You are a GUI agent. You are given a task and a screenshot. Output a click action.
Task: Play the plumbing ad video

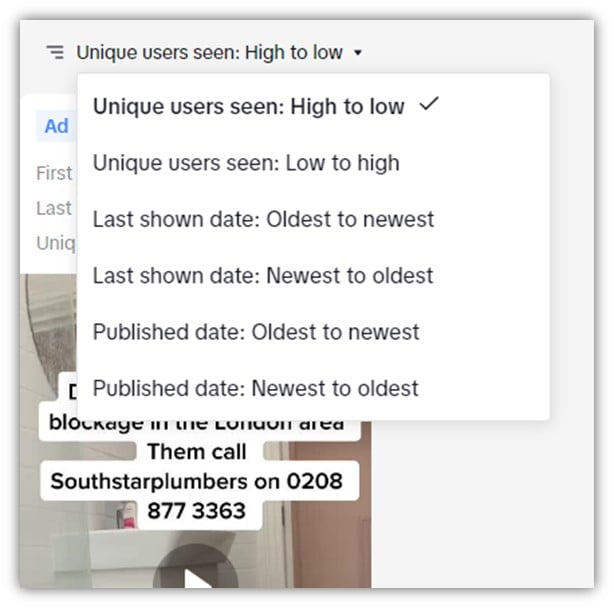(196, 576)
